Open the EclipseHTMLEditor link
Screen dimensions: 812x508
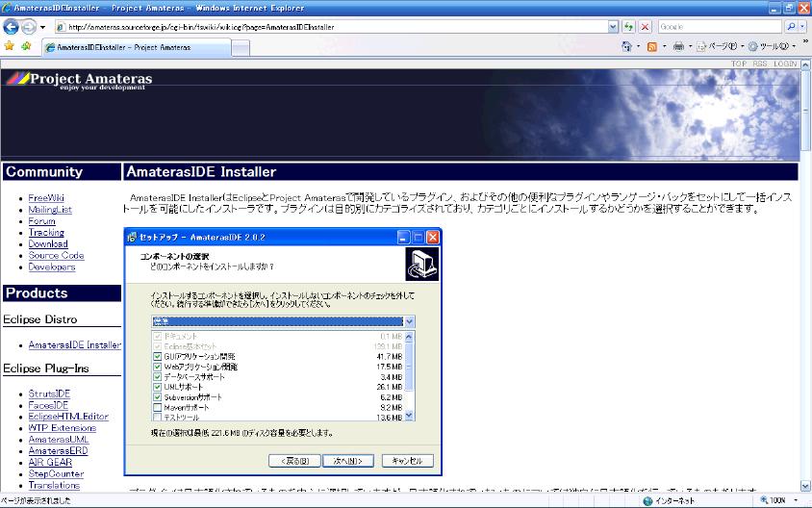pos(68,417)
